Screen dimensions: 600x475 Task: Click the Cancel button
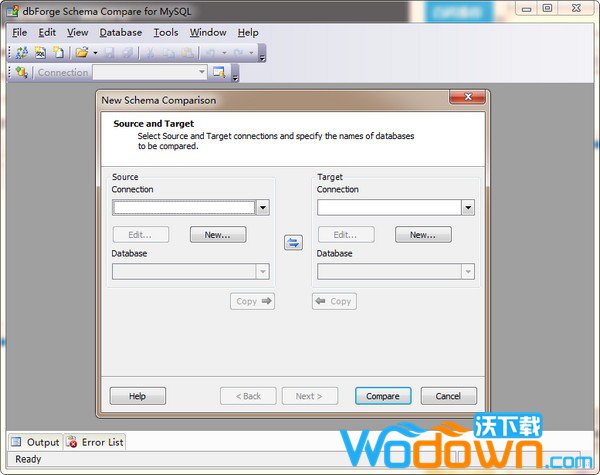[x=449, y=396]
